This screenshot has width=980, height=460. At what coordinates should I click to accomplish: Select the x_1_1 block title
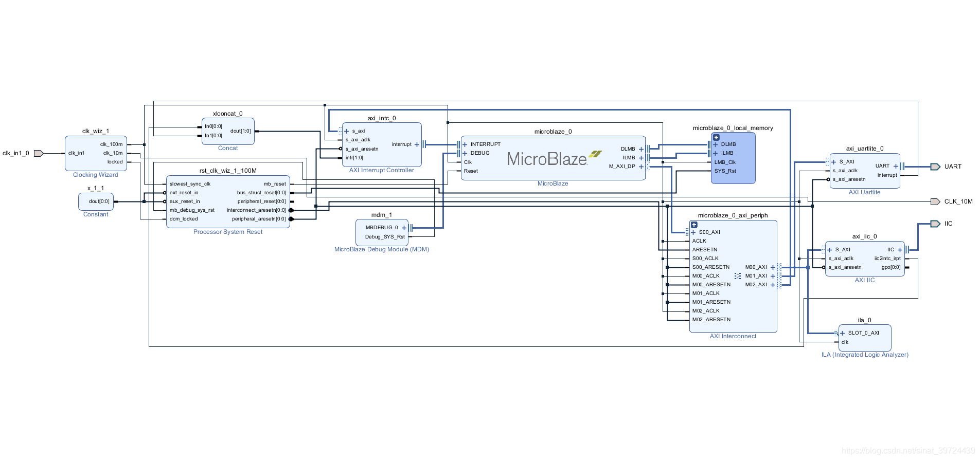click(x=96, y=188)
